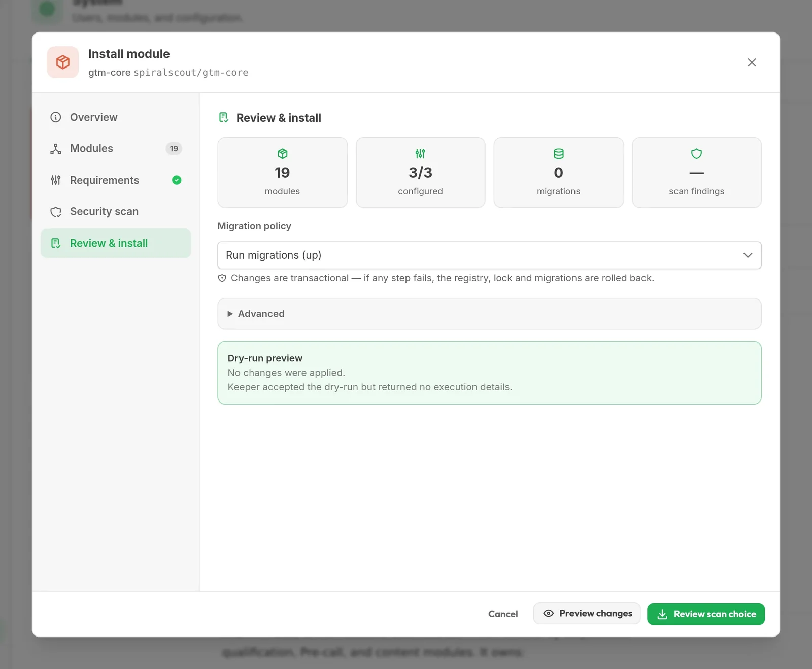Click the download icon on Review scan choice

coord(662,614)
